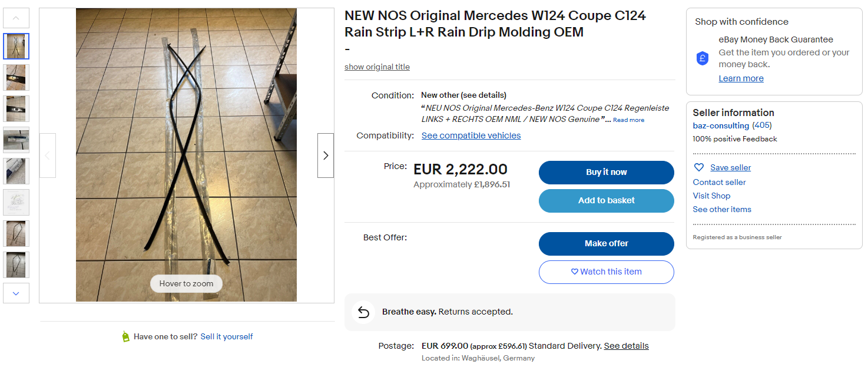Open the show original title link
Image resolution: width=868 pixels, height=367 pixels.
pos(377,67)
